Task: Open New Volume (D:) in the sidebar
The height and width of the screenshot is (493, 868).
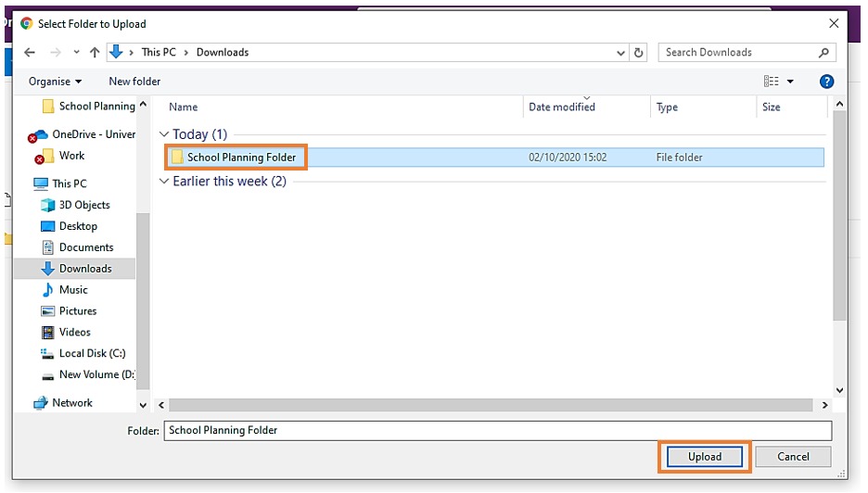Action: [96, 374]
